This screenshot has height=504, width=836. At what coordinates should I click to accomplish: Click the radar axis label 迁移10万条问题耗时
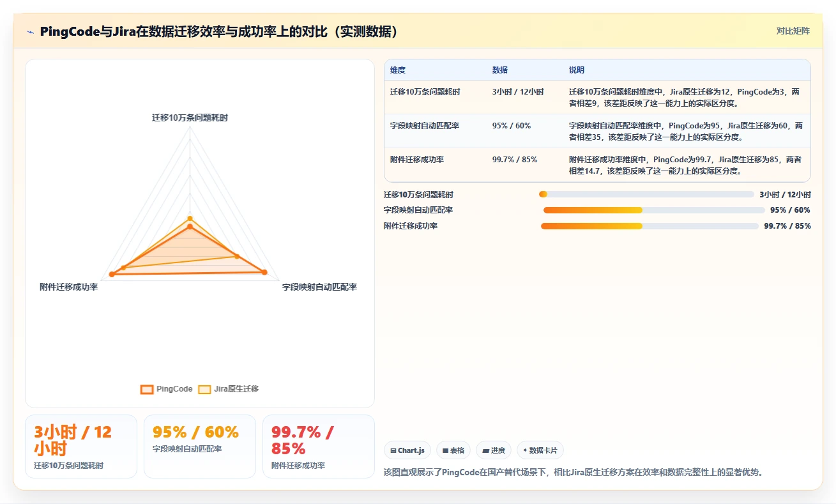coord(190,118)
